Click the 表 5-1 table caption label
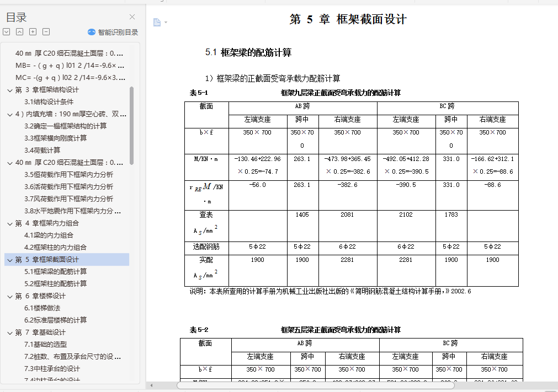The height and width of the screenshot is (392, 558). [199, 93]
